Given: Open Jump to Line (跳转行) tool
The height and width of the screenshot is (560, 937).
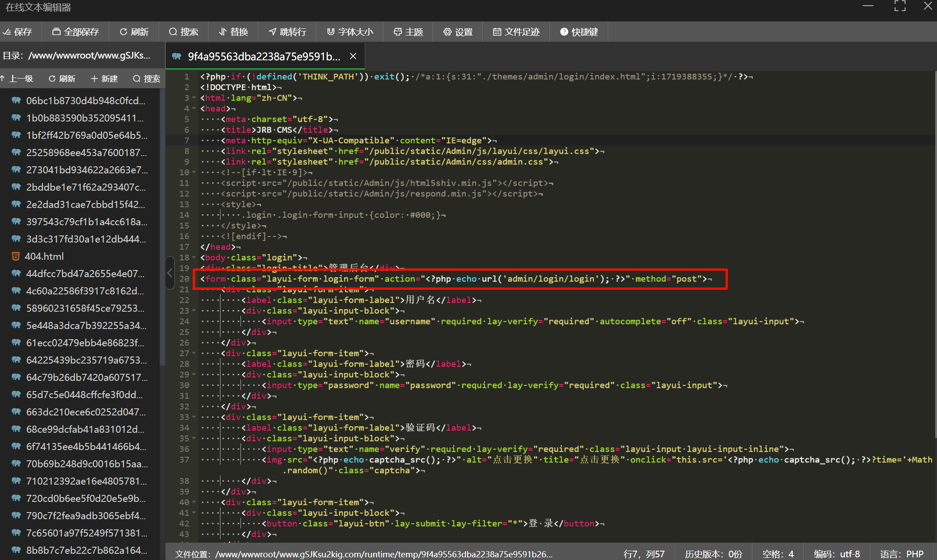Looking at the screenshot, I should [287, 32].
